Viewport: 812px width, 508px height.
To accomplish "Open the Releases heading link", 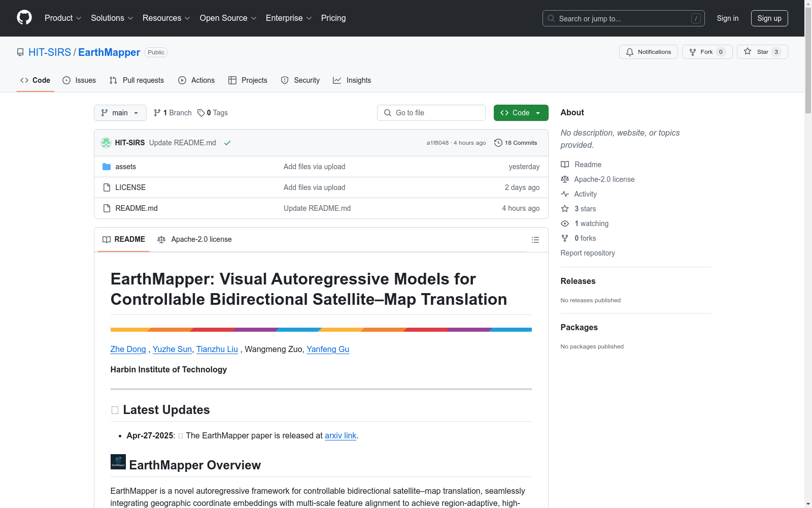I will (578, 281).
